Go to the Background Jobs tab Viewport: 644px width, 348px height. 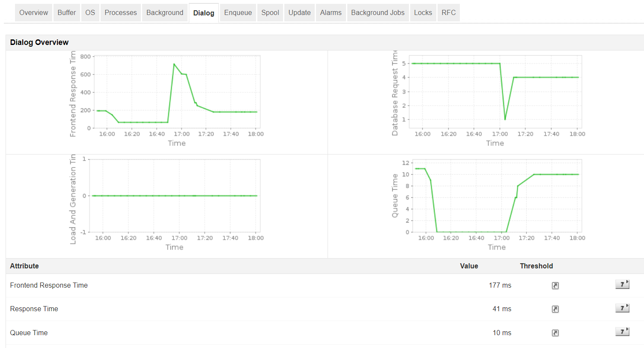point(378,12)
